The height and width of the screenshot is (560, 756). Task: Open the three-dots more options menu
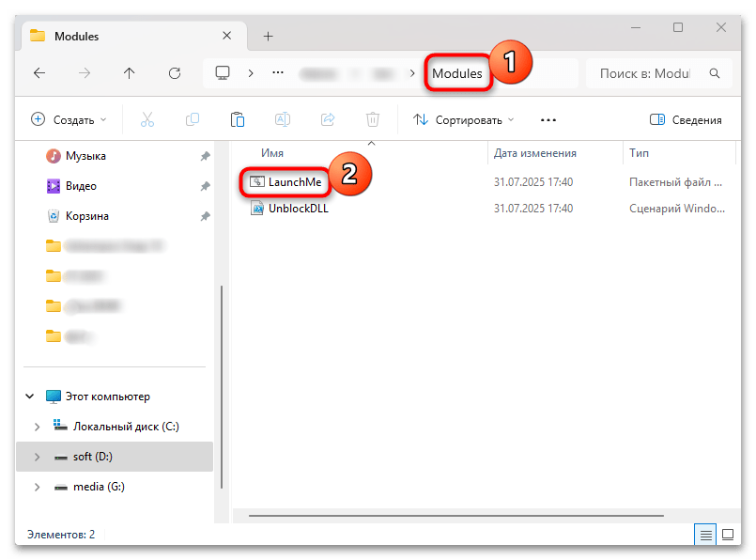tap(548, 119)
